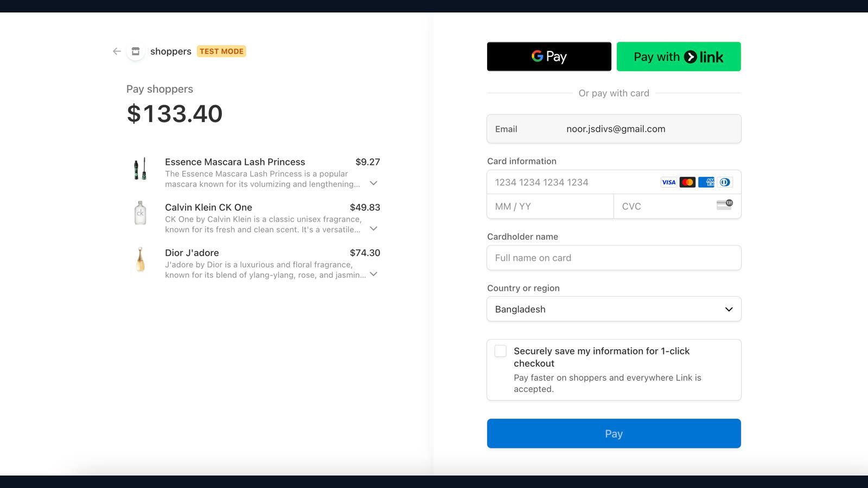This screenshot has height=488, width=868.
Task: Click the CK One description text
Action: click(x=263, y=224)
